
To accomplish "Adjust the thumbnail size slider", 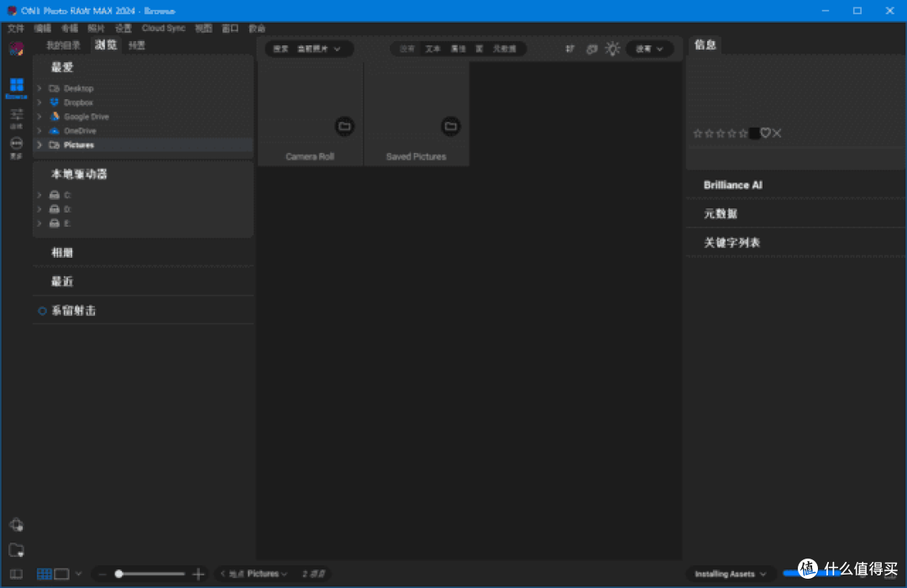I will pyautogui.click(x=150, y=574).
